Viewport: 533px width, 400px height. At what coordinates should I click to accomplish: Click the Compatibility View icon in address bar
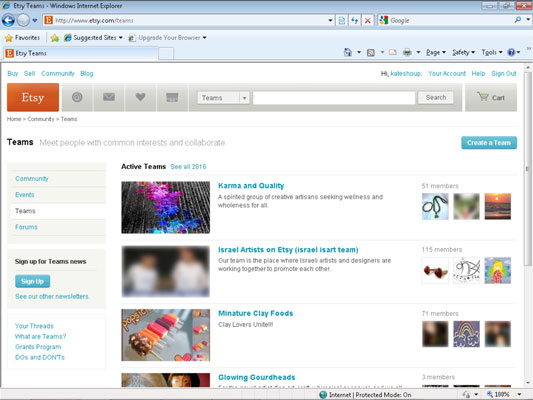(x=342, y=20)
